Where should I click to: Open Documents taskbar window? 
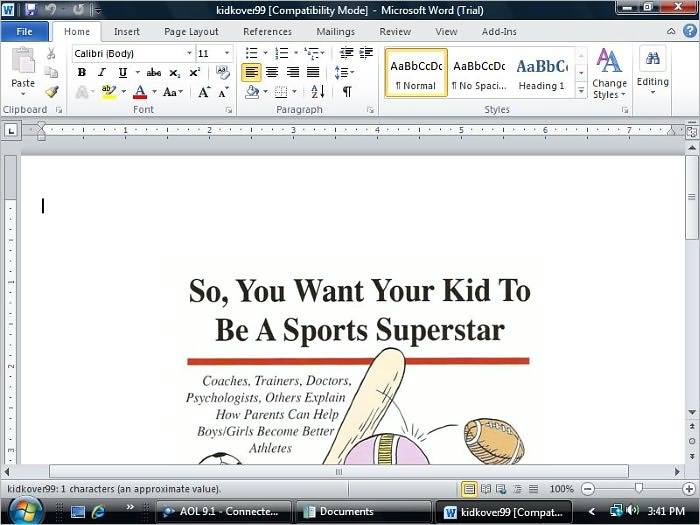363,512
